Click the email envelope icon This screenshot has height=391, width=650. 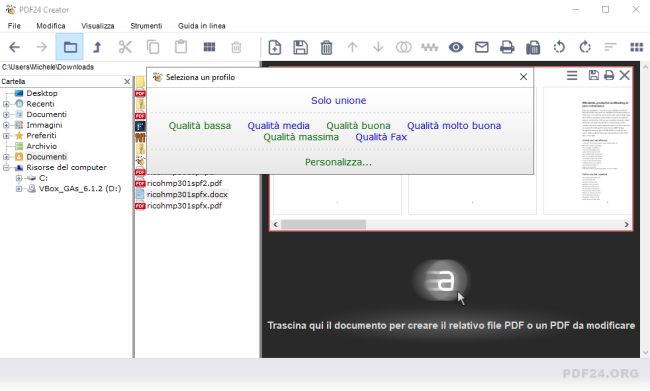coord(481,47)
